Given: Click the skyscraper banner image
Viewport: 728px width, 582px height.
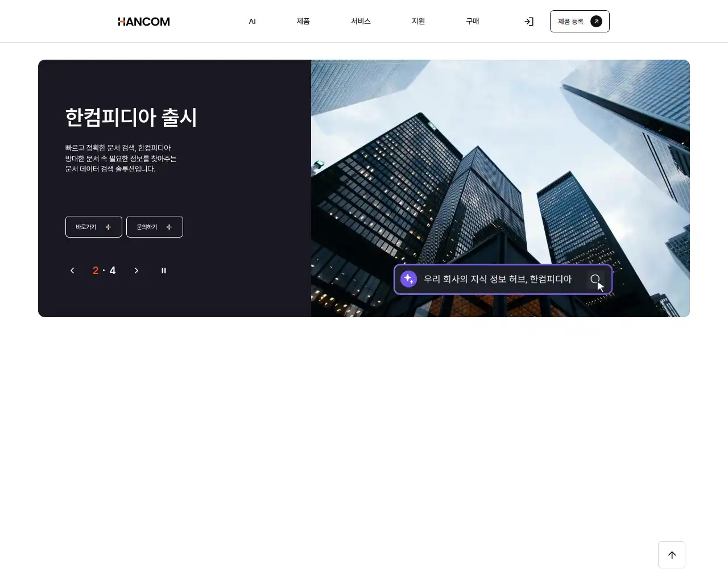Looking at the screenshot, I should 500,188.
